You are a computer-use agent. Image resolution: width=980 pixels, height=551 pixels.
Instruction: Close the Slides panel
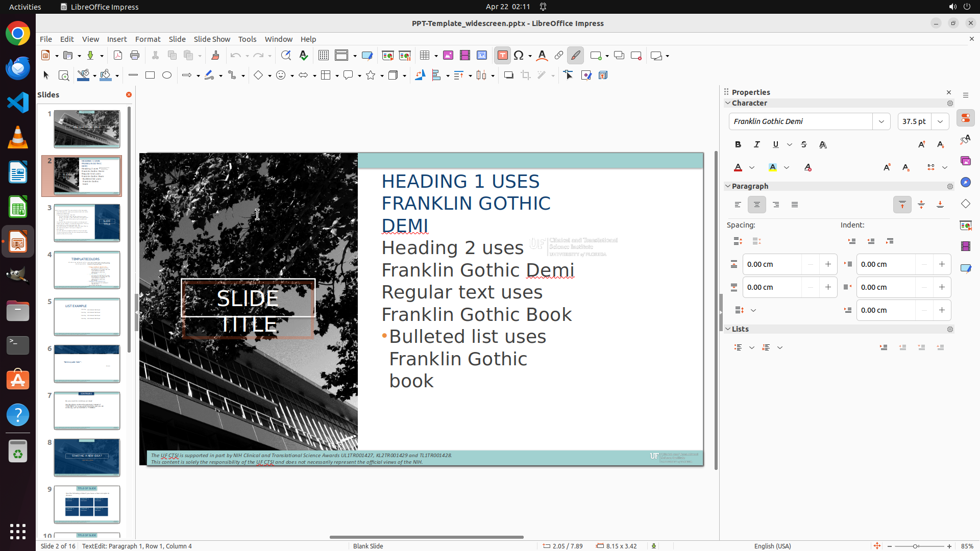(x=129, y=95)
